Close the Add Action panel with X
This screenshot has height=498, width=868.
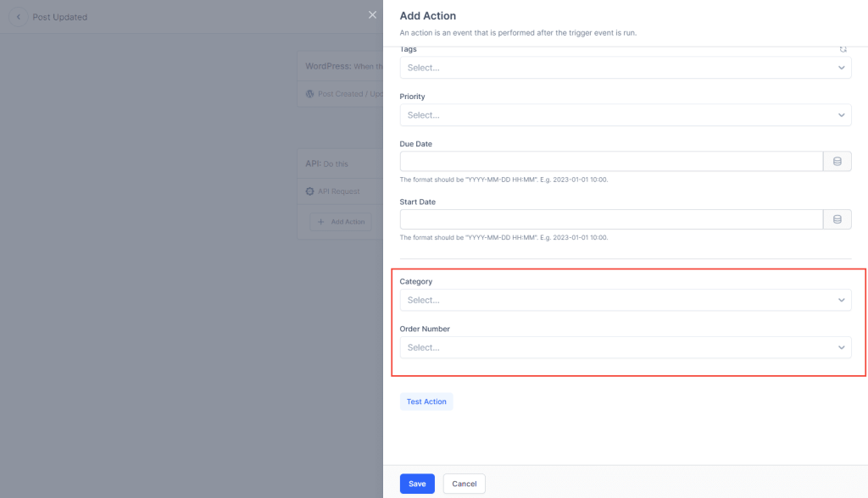click(372, 14)
